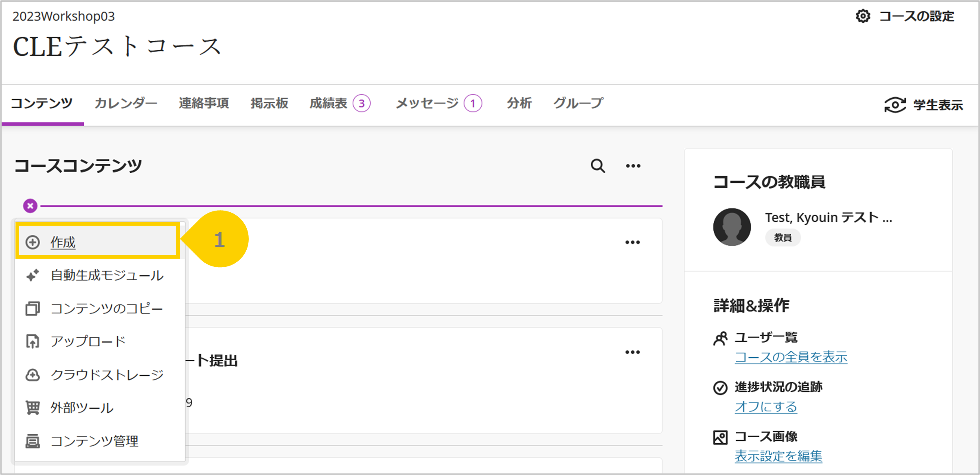Open the メッセージ tab

(x=427, y=103)
